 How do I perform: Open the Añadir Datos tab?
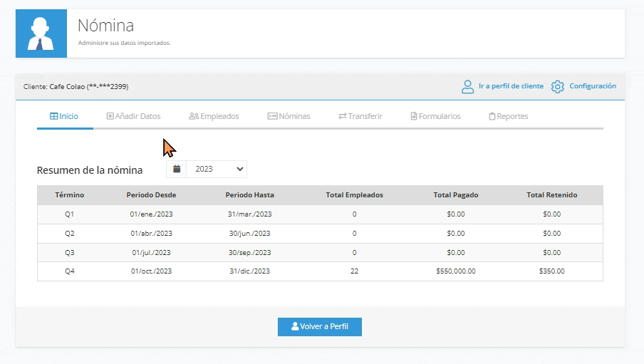(x=133, y=116)
